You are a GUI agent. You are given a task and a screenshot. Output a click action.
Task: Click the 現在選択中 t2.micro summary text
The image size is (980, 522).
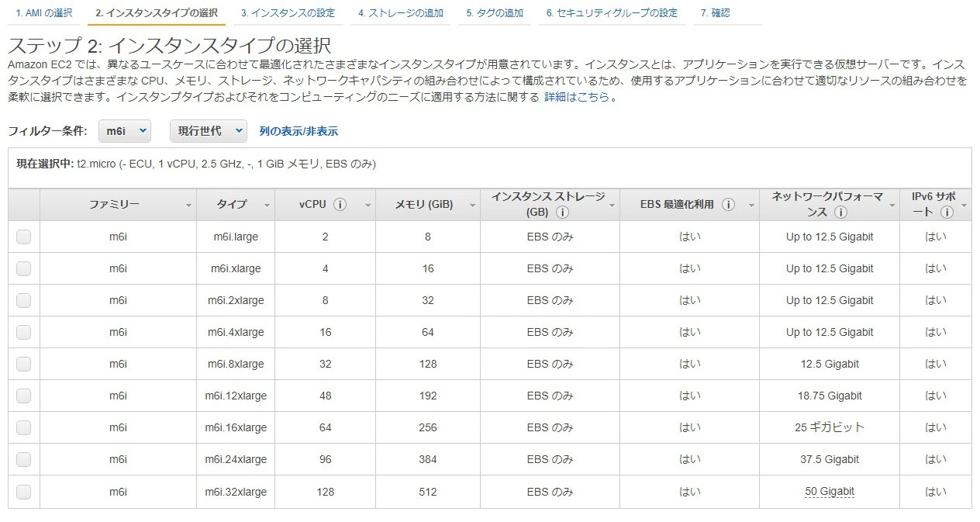[196, 164]
